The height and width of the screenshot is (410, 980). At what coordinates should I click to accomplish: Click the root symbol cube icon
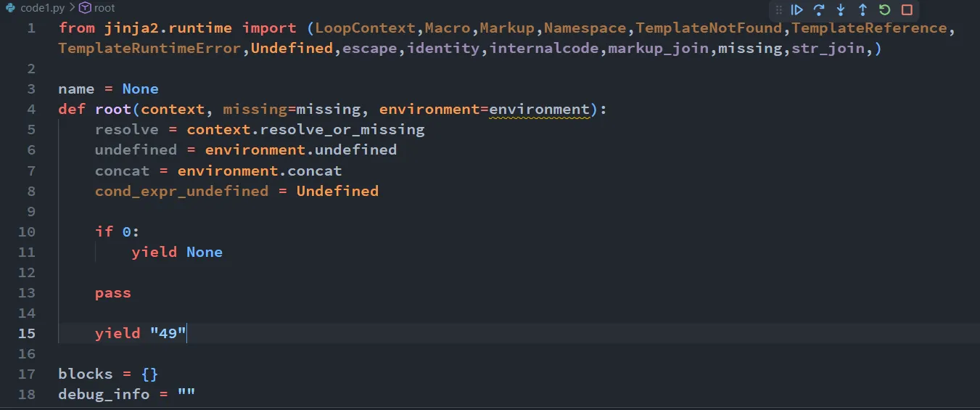click(85, 8)
